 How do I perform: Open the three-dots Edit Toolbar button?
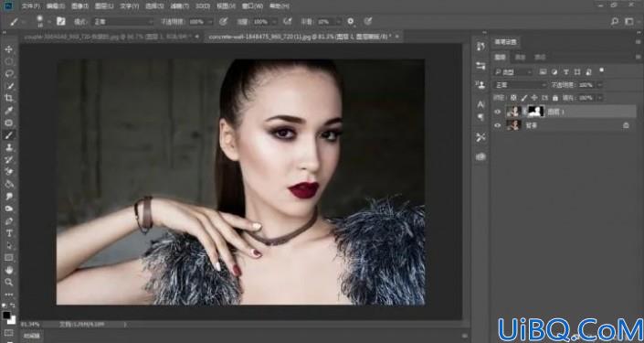(8, 295)
